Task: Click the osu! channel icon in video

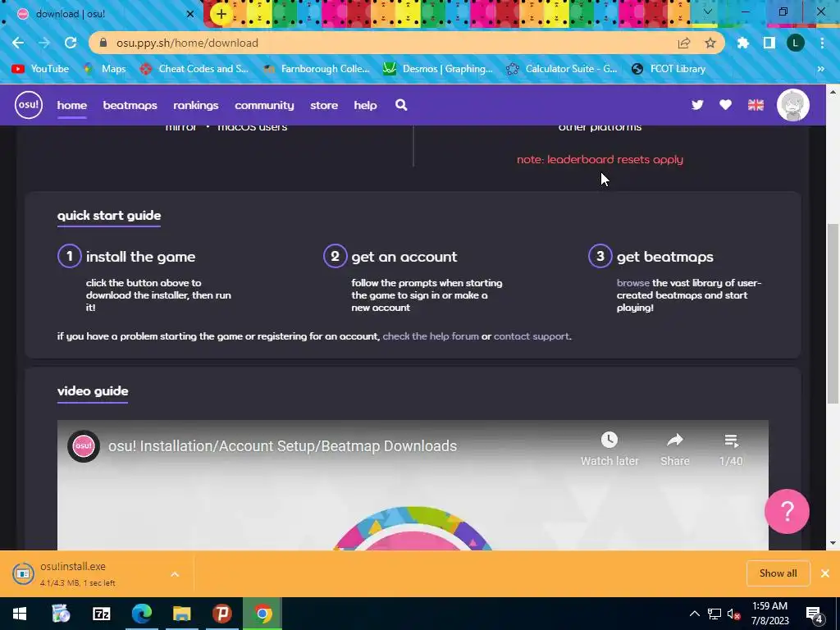Action: tap(84, 445)
